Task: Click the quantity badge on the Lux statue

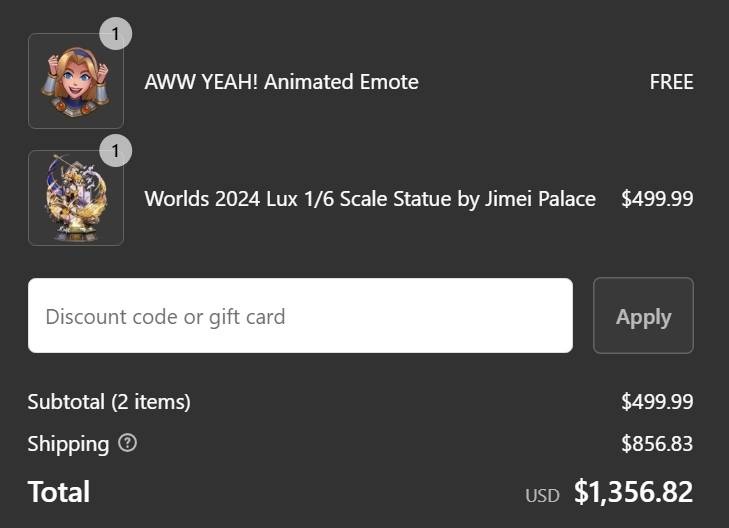Action: point(116,151)
